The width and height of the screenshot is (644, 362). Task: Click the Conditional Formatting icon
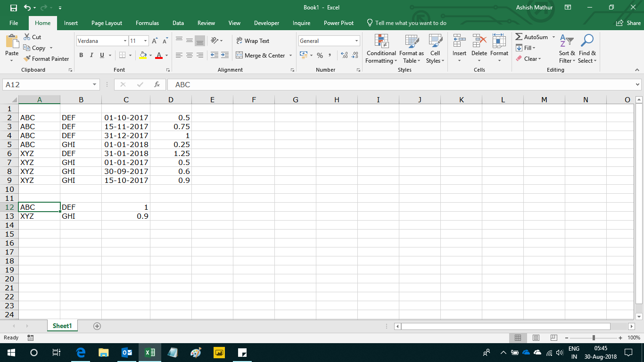(x=381, y=41)
